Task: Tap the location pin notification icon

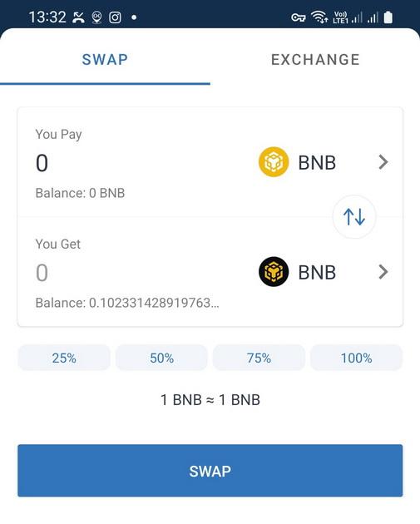Action: coord(97,17)
